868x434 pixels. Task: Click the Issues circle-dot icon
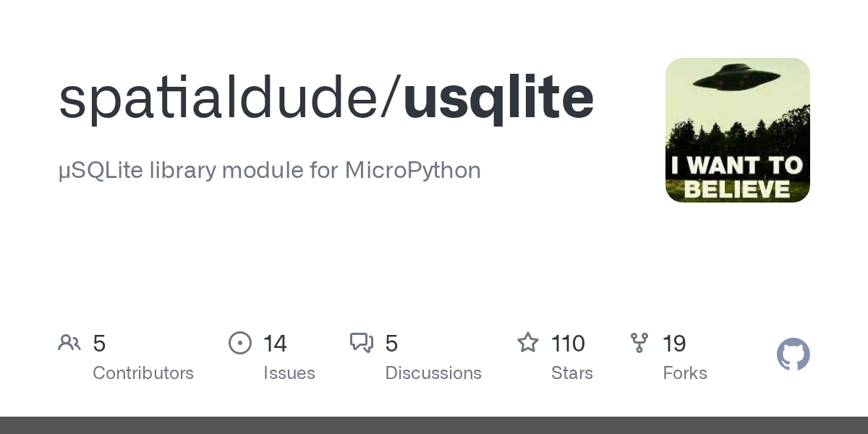point(240,343)
